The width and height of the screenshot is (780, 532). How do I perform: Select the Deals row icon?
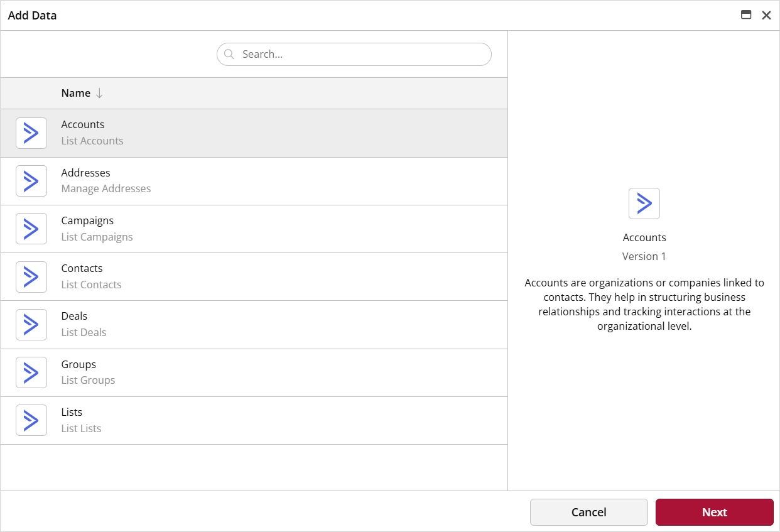click(31, 325)
